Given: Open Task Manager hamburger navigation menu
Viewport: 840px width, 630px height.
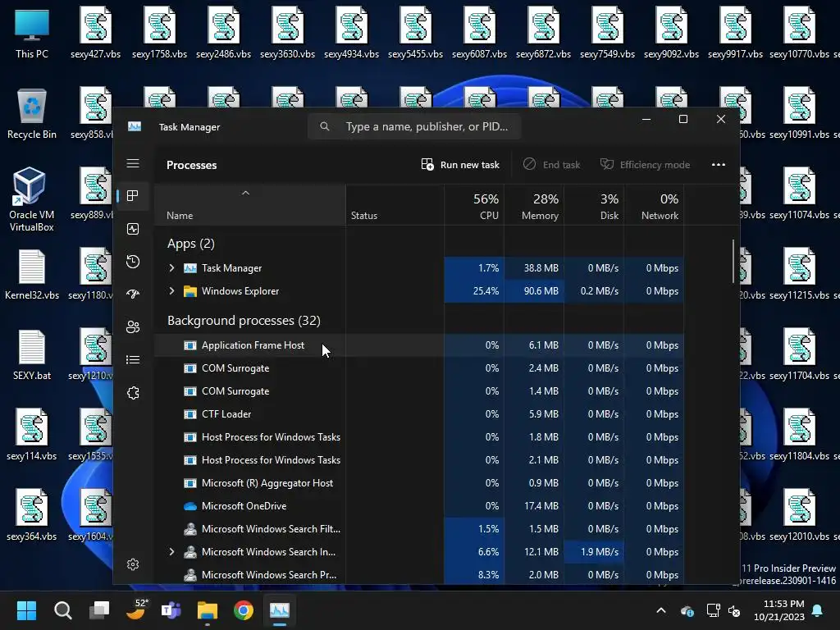Looking at the screenshot, I should (133, 163).
